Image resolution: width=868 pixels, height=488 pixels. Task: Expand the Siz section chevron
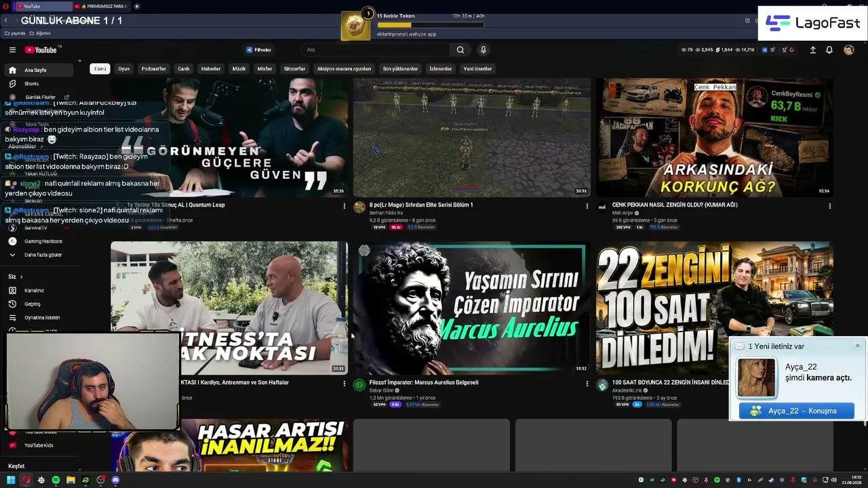(x=21, y=277)
